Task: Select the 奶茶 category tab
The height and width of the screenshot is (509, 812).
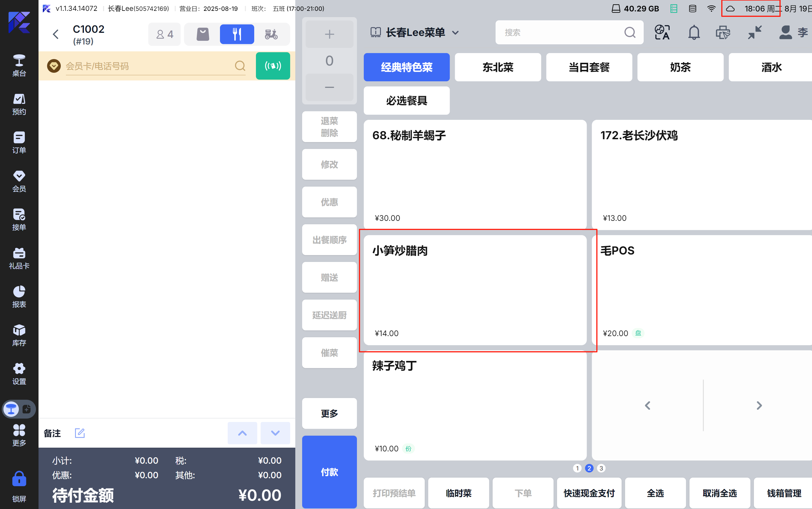Action: click(x=680, y=67)
